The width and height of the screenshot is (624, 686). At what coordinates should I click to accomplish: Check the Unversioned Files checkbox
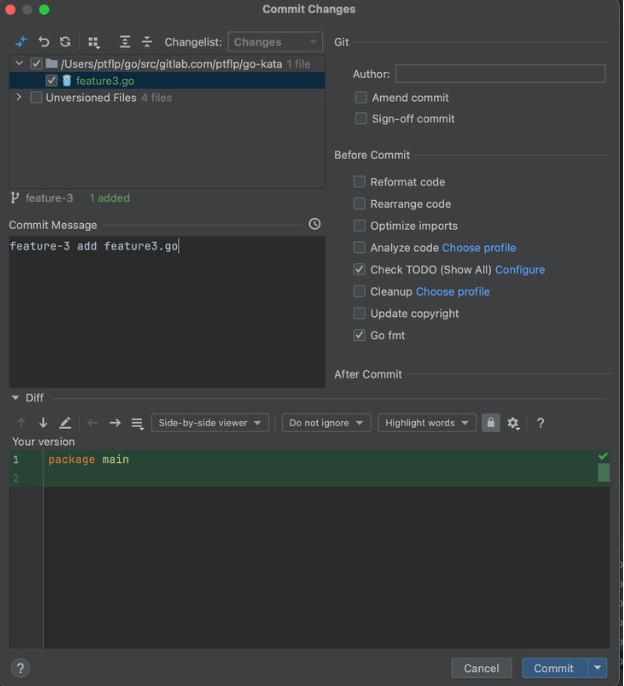click(x=37, y=98)
